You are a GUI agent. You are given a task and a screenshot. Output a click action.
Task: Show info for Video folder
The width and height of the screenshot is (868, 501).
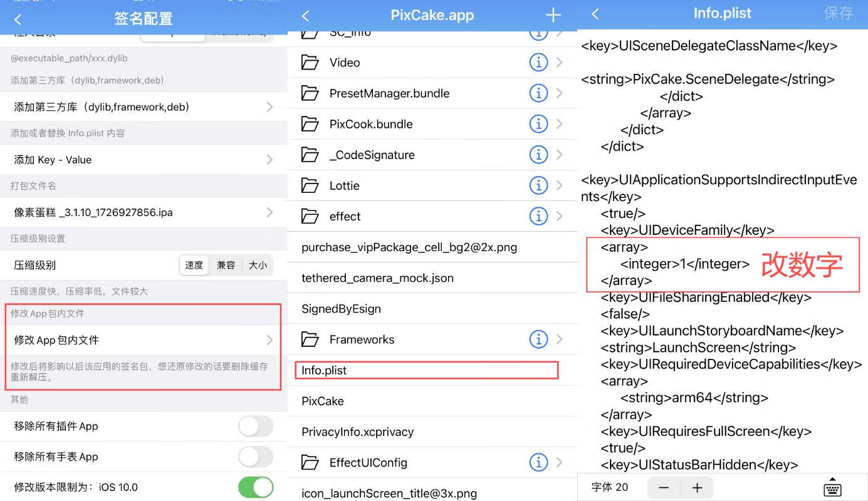538,63
